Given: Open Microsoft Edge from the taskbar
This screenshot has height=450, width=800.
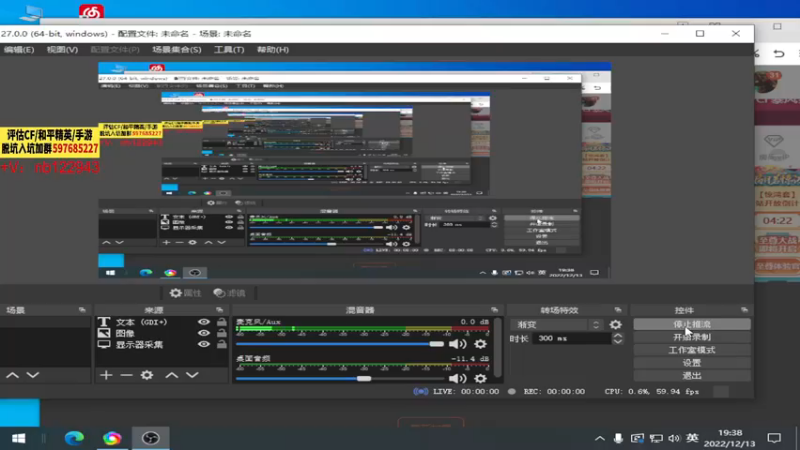Looking at the screenshot, I should (x=74, y=438).
